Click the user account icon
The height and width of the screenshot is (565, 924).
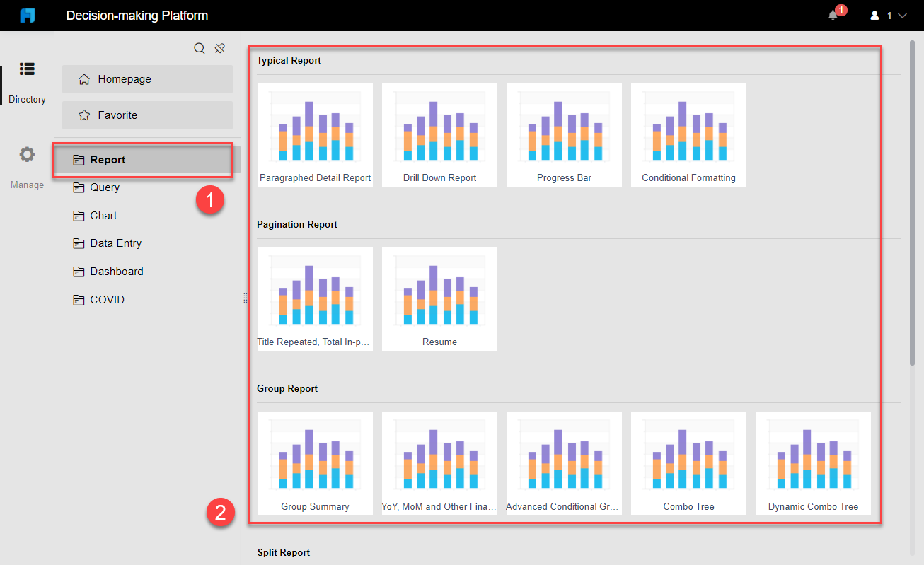tap(874, 16)
